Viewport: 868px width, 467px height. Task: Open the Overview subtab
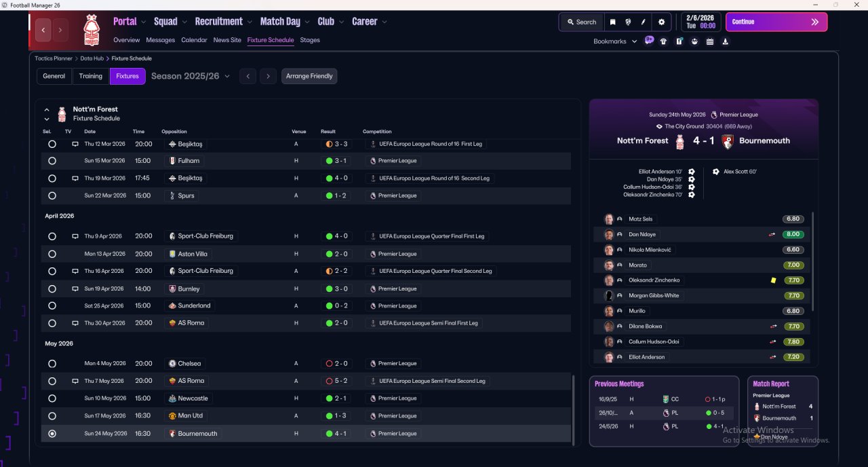(127, 40)
